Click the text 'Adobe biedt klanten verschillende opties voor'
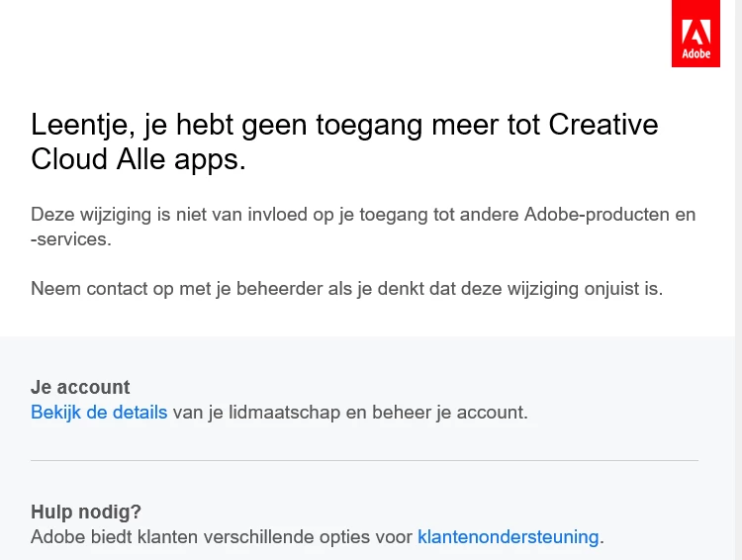Viewport: 742px width, 560px height. (222, 537)
